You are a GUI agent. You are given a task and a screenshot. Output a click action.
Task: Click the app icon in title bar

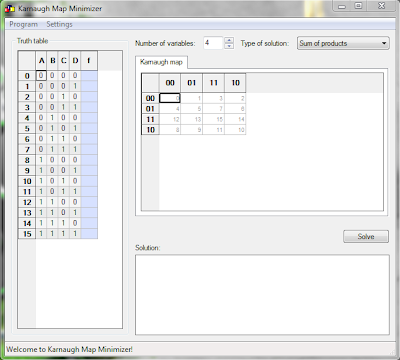point(10,8)
